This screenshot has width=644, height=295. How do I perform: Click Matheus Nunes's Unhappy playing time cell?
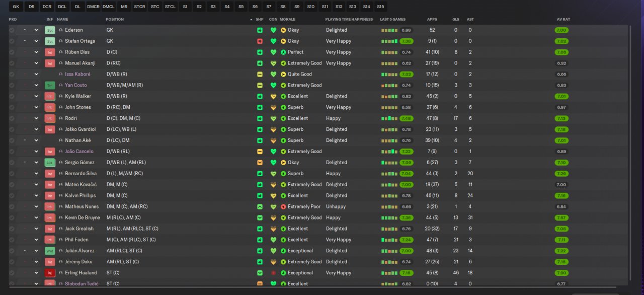[336, 207]
